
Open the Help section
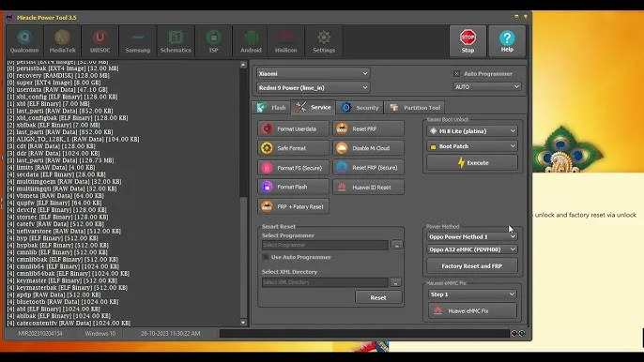(507, 41)
